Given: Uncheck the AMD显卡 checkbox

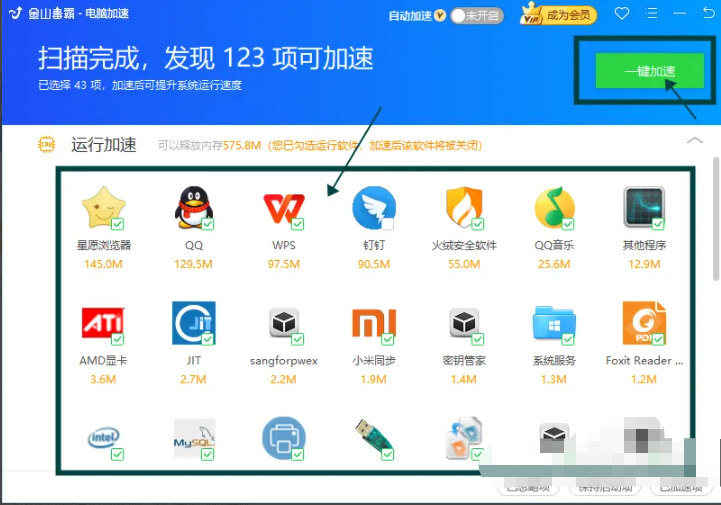Looking at the screenshot, I should (118, 339).
